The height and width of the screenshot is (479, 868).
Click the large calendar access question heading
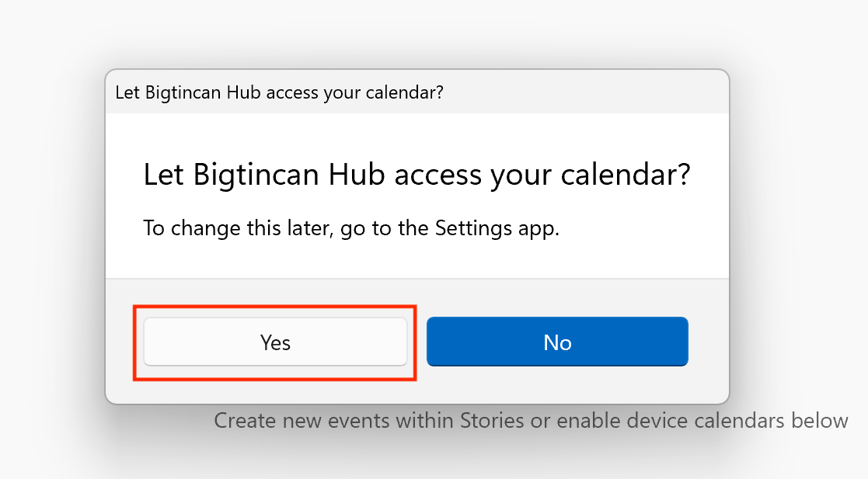[417, 175]
